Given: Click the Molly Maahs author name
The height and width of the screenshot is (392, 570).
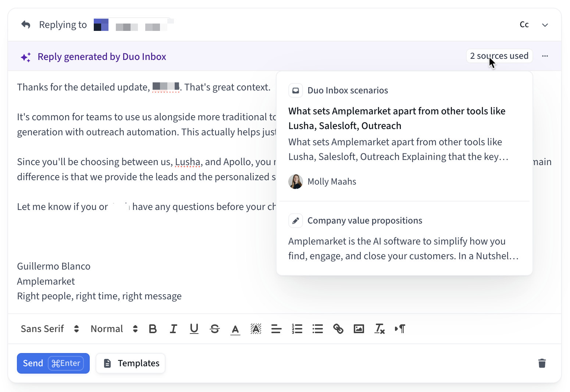Looking at the screenshot, I should 332,182.
